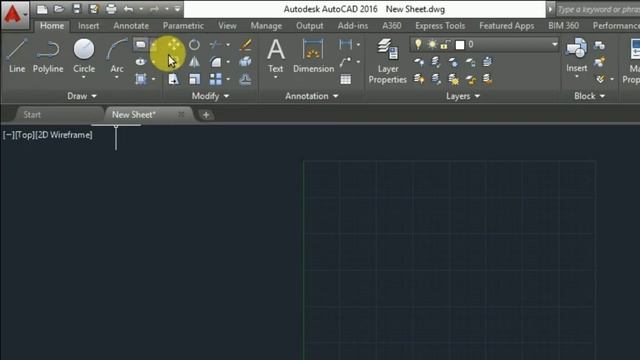
Task: Click the Save As icon
Action: tap(94, 9)
